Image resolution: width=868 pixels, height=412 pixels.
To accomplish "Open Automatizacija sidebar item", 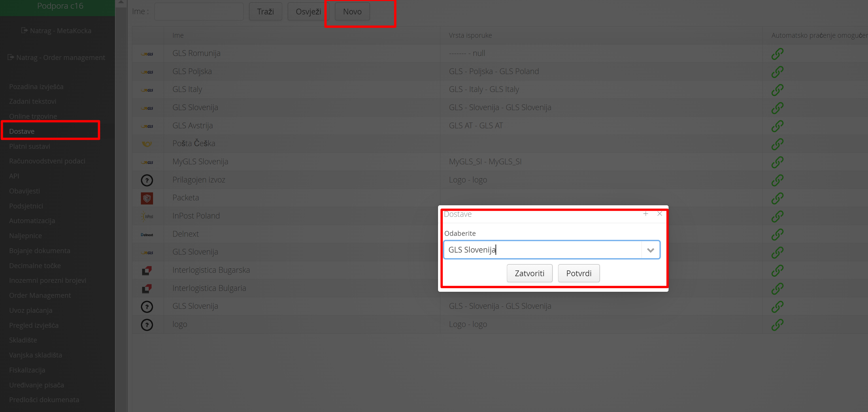I will [32, 221].
